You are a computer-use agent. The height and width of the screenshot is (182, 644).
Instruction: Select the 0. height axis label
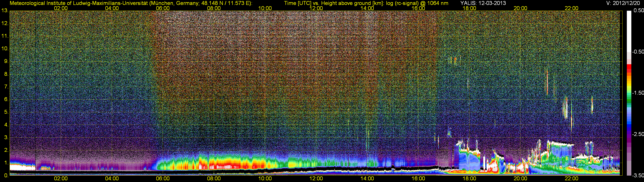coord(6,176)
